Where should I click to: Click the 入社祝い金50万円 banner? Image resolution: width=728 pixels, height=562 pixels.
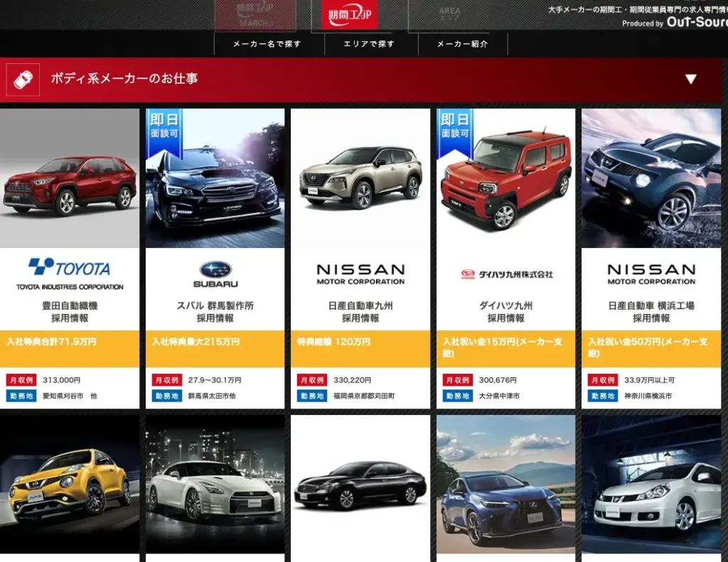(651, 349)
